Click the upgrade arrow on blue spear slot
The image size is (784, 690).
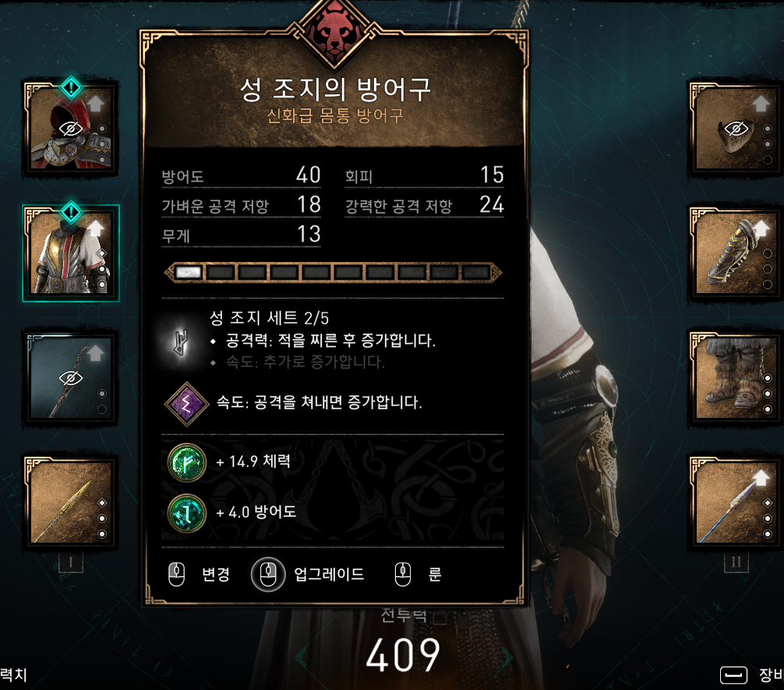[761, 477]
